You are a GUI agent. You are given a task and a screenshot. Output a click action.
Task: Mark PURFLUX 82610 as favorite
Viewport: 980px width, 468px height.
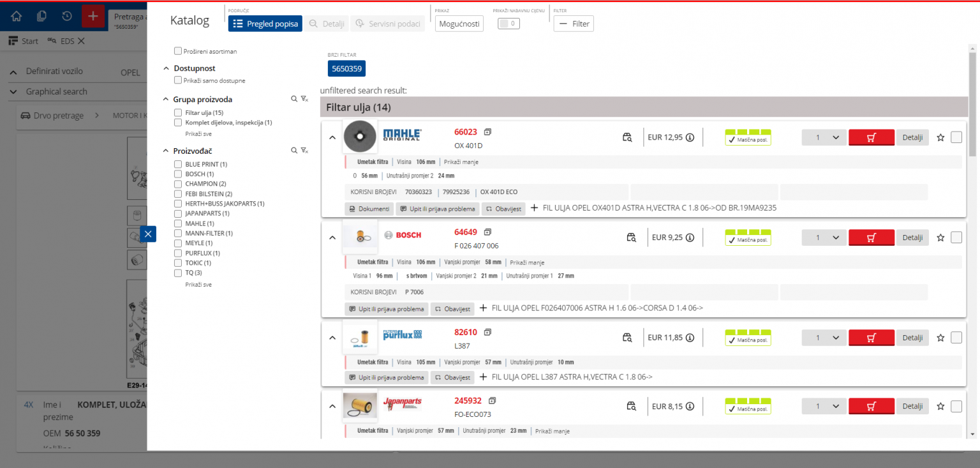point(940,338)
